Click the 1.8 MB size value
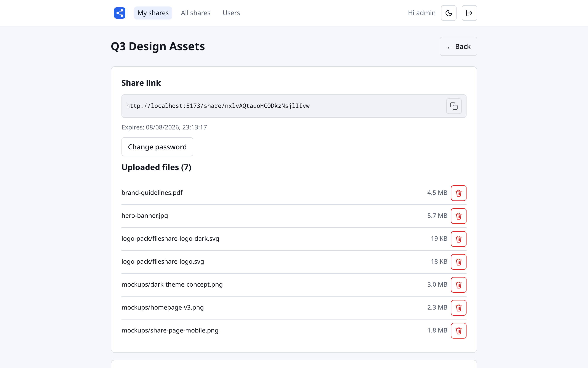This screenshot has width=588, height=368. [x=437, y=330]
